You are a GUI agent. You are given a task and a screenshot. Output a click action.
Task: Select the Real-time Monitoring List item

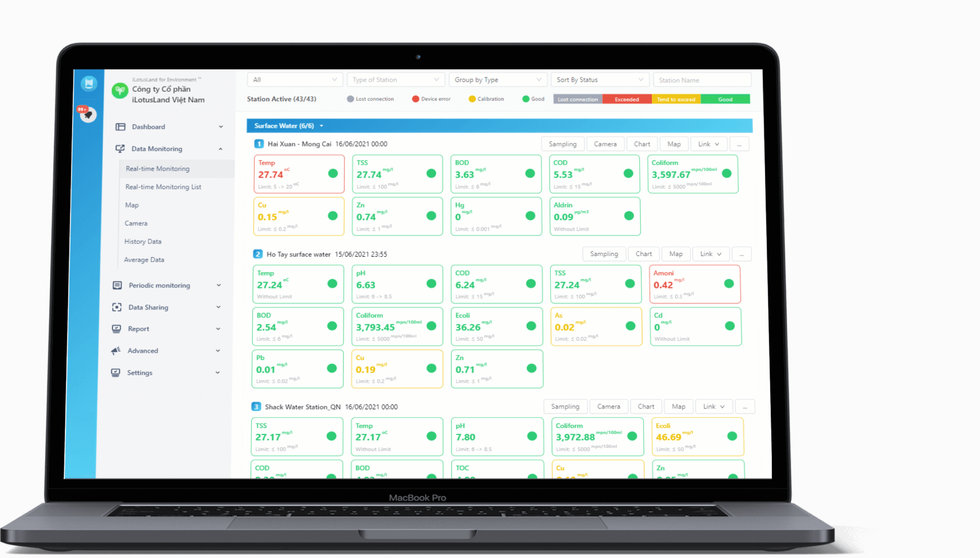164,187
